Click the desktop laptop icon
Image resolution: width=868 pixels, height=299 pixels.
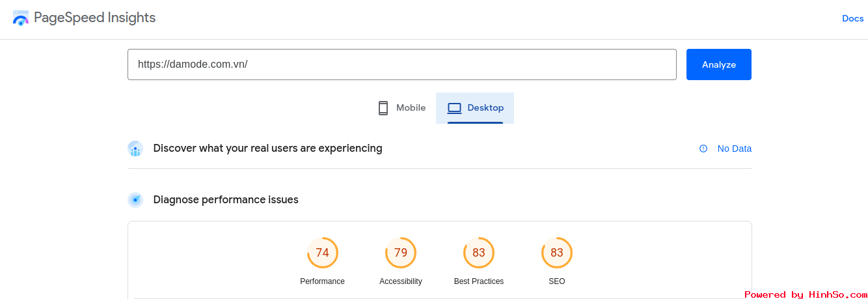[454, 108]
